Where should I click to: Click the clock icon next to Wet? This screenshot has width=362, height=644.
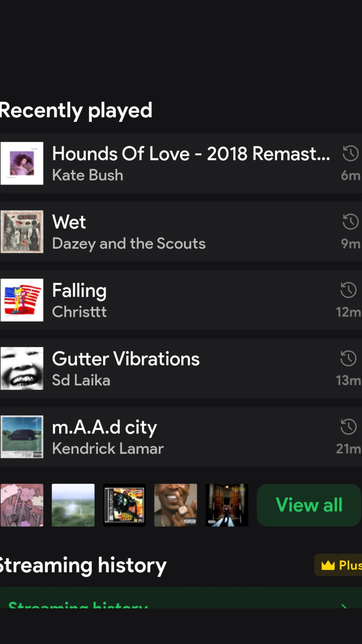[350, 222]
